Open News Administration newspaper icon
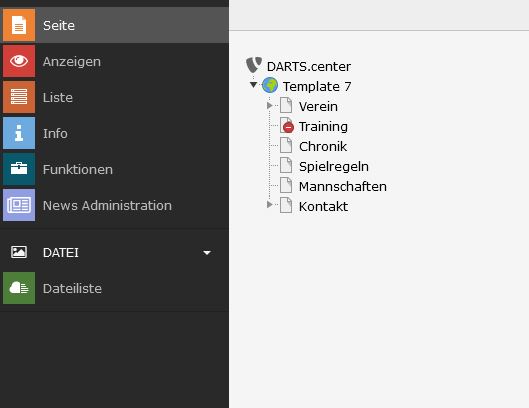Image resolution: width=529 pixels, height=408 pixels. tap(19, 205)
